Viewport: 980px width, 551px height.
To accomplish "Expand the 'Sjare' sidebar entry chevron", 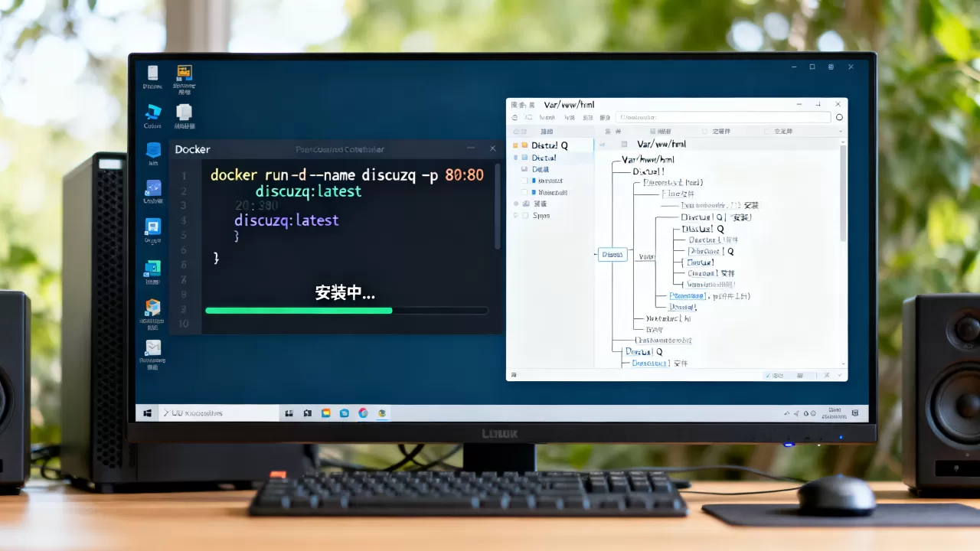I will pos(515,216).
